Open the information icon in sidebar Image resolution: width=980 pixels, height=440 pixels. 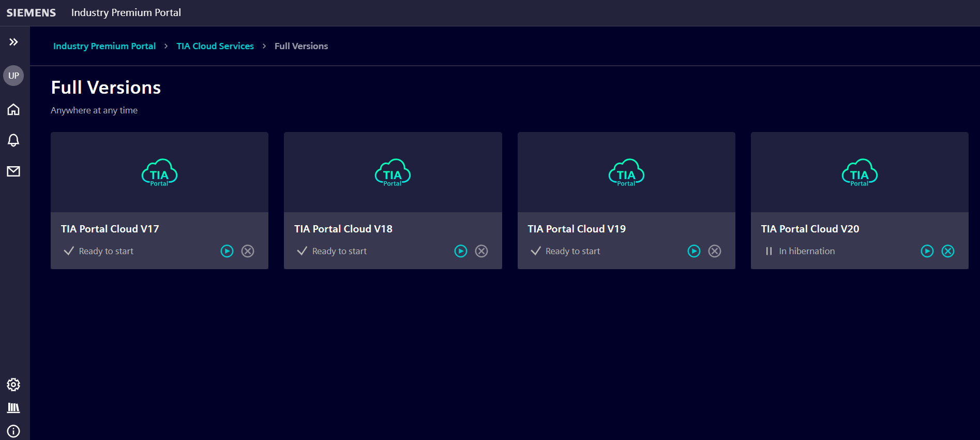tap(13, 431)
